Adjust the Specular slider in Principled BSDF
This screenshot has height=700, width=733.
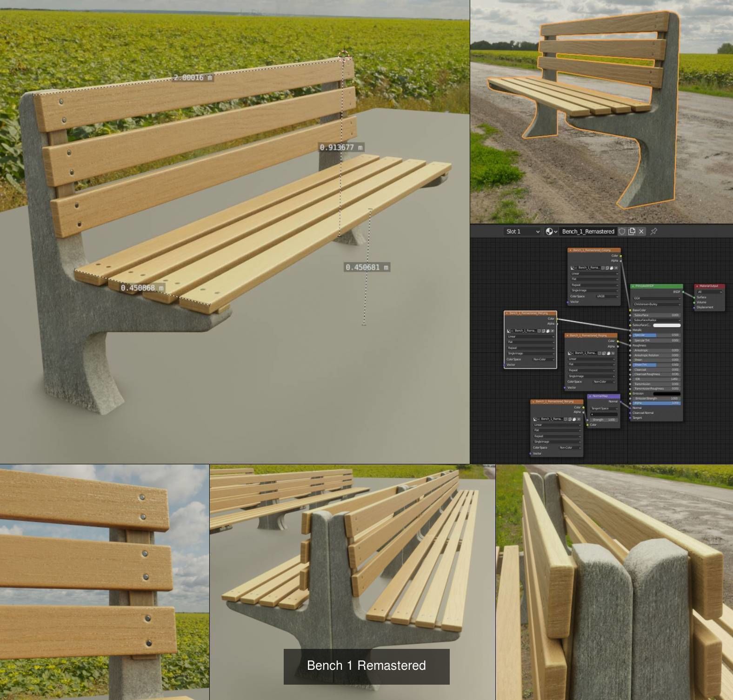657,335
